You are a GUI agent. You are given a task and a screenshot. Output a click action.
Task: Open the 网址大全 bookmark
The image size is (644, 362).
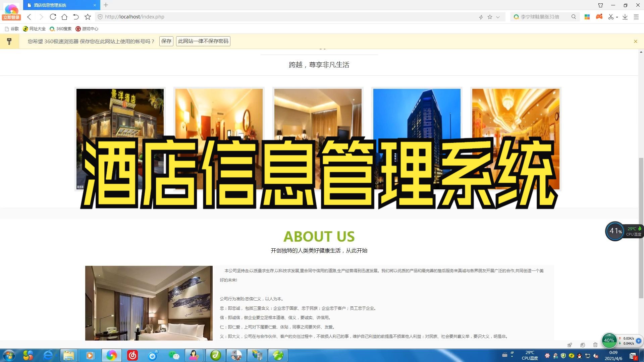pos(34,29)
